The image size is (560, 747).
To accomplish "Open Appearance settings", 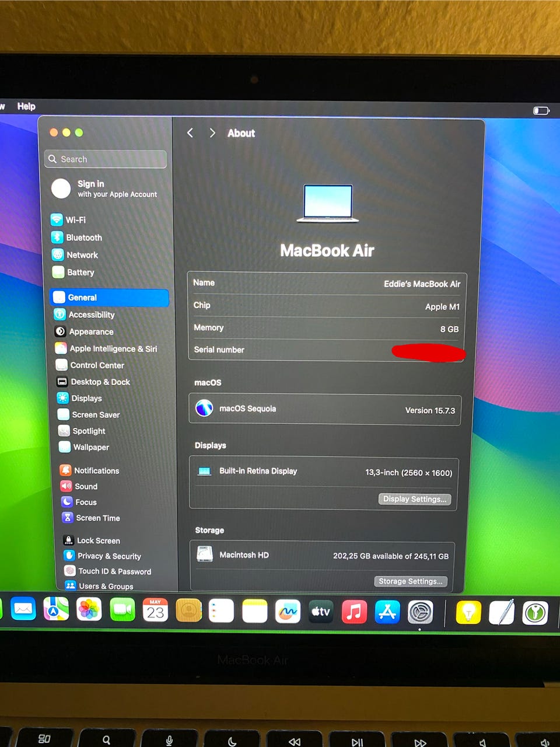I will (85, 331).
